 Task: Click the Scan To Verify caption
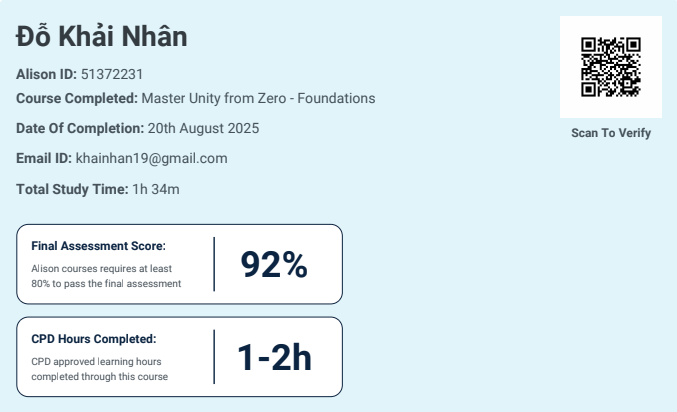point(610,133)
